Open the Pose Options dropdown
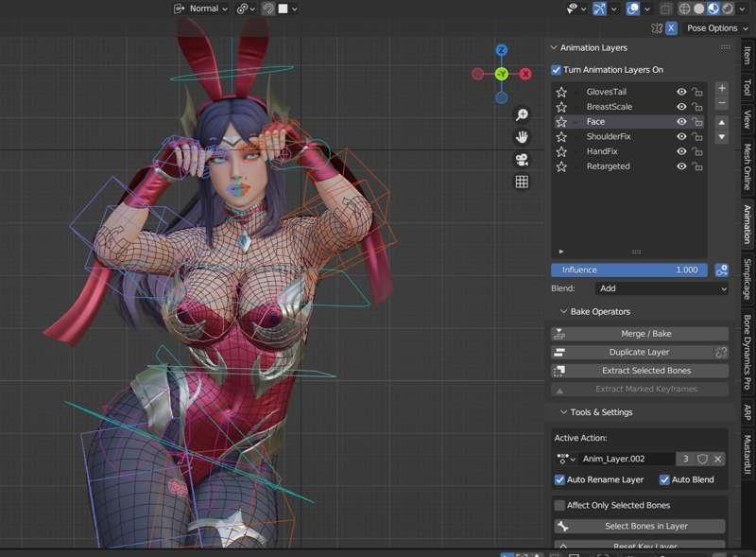The width and height of the screenshot is (756, 557). pyautogui.click(x=716, y=28)
